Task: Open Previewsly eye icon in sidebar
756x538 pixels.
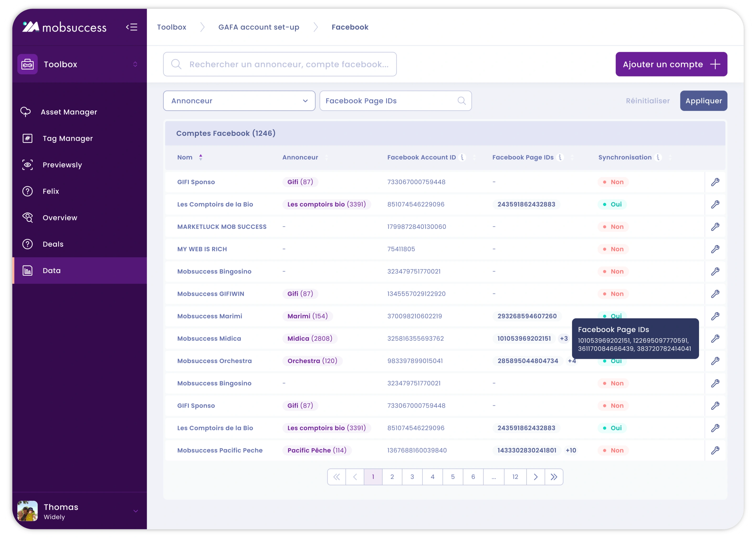Action: pos(28,165)
